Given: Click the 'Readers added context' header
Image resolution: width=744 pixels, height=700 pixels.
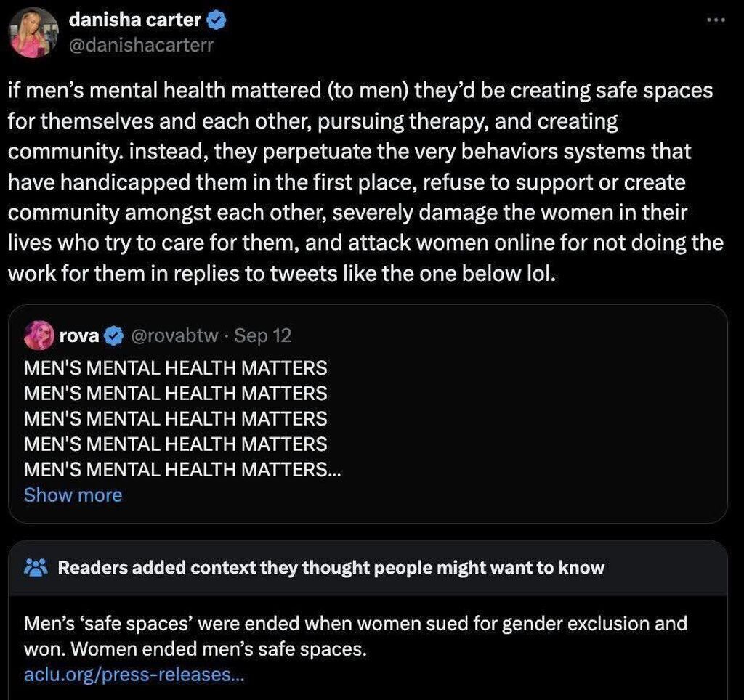Looking at the screenshot, I should coord(331,567).
